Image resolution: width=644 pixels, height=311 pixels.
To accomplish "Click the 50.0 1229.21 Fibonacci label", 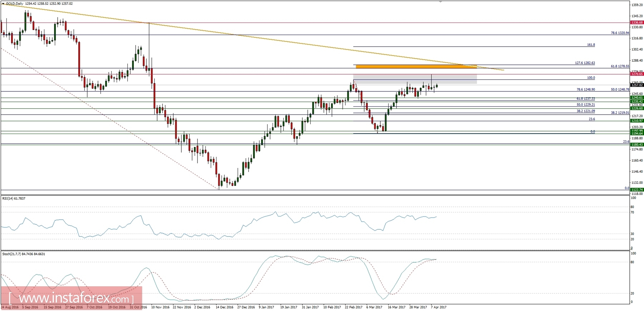I will point(586,105).
